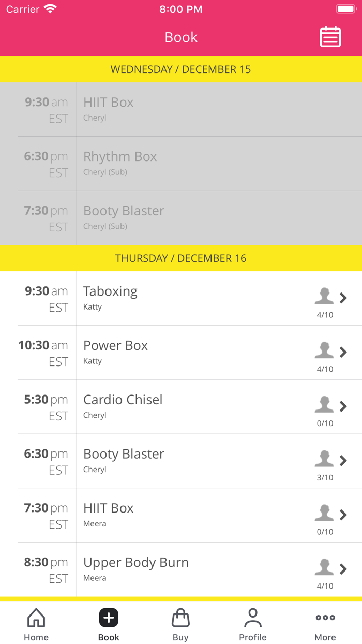Screen dimensions: 362x644
Task: Tap attendee icon for 9:30 am Taboxing
Action: (x=324, y=296)
